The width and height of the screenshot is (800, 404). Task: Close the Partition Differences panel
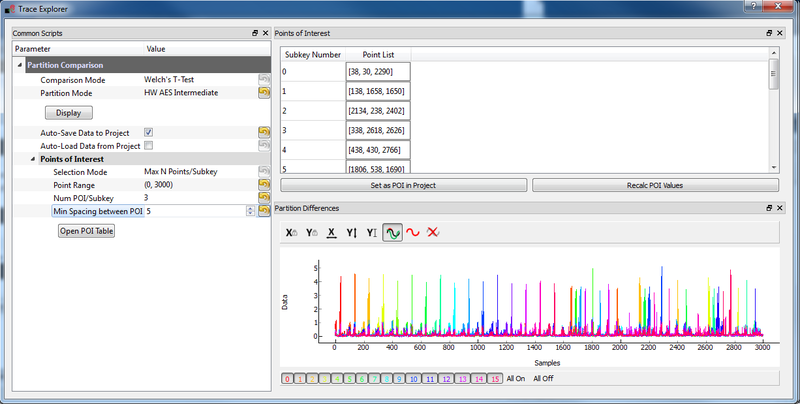pyautogui.click(x=780, y=208)
